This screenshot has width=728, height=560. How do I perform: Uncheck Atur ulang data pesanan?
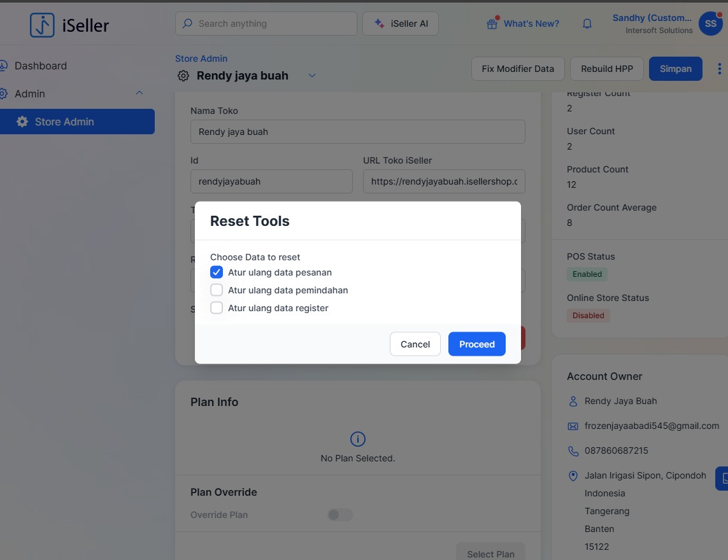pyautogui.click(x=217, y=272)
